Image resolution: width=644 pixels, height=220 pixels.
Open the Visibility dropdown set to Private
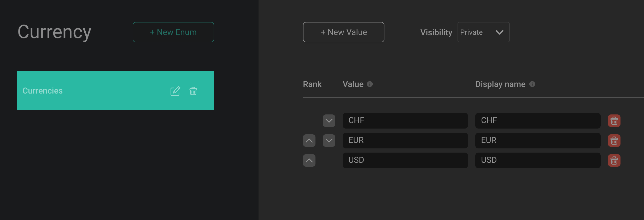click(483, 32)
